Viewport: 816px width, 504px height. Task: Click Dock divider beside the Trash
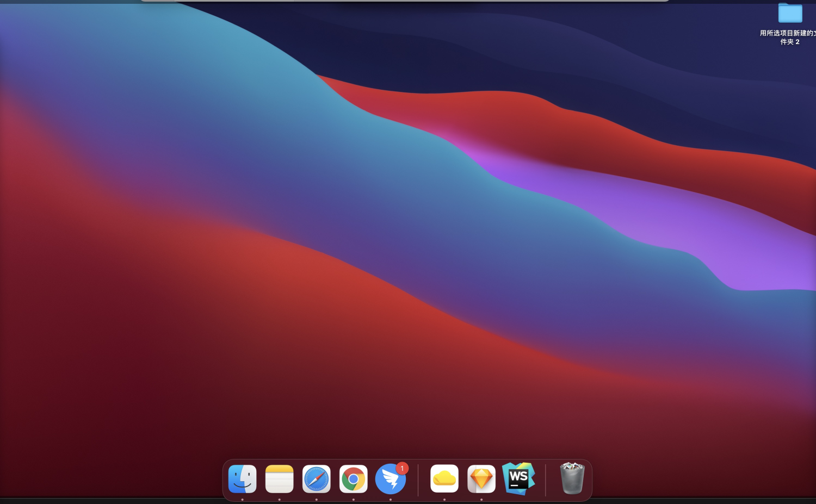[x=545, y=480]
